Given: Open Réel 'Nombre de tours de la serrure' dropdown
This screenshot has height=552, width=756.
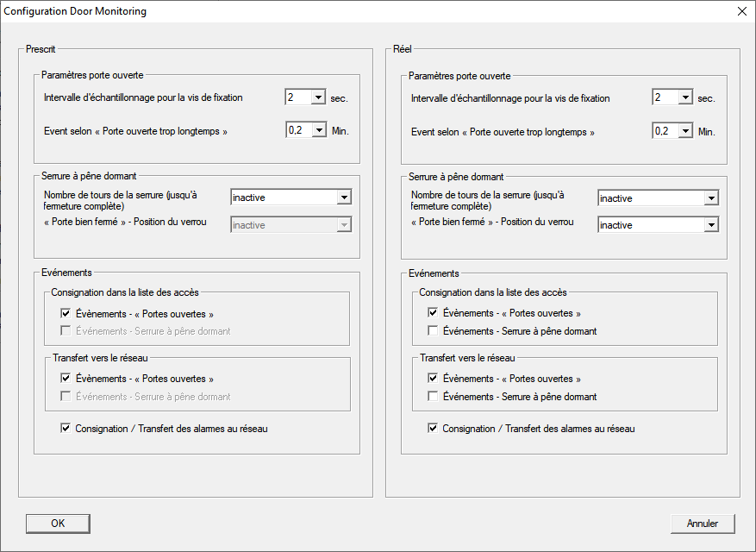Looking at the screenshot, I should [710, 198].
